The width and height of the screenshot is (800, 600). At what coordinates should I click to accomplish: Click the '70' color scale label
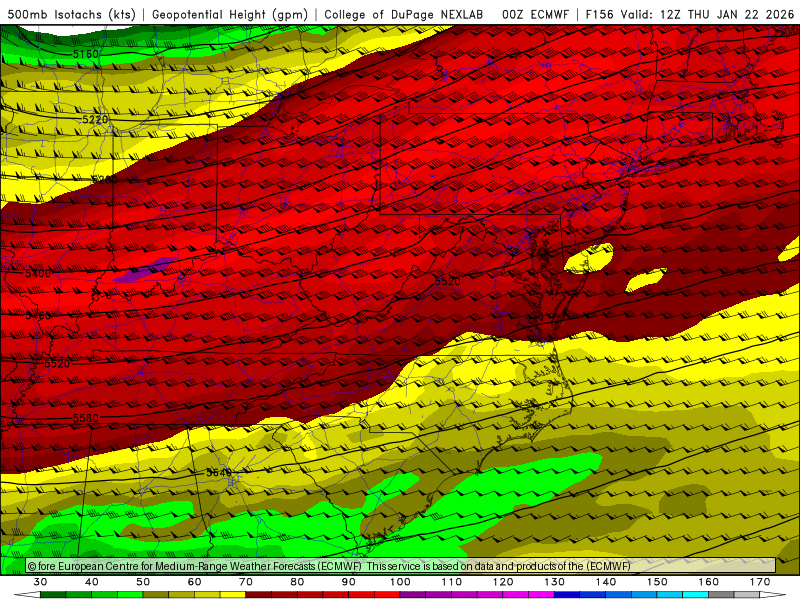pyautogui.click(x=246, y=582)
